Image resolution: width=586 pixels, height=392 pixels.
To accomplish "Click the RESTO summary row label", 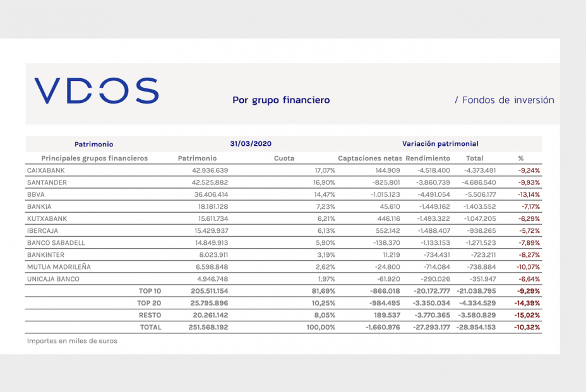I will point(150,315).
